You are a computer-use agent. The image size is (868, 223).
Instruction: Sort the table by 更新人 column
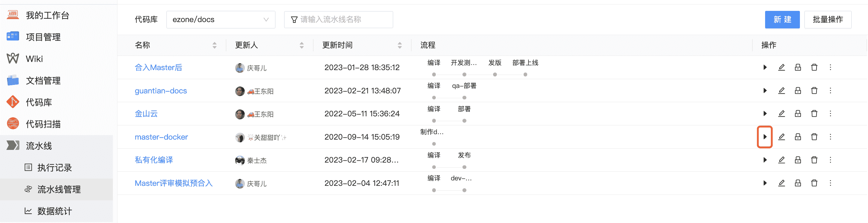pyautogui.click(x=301, y=45)
